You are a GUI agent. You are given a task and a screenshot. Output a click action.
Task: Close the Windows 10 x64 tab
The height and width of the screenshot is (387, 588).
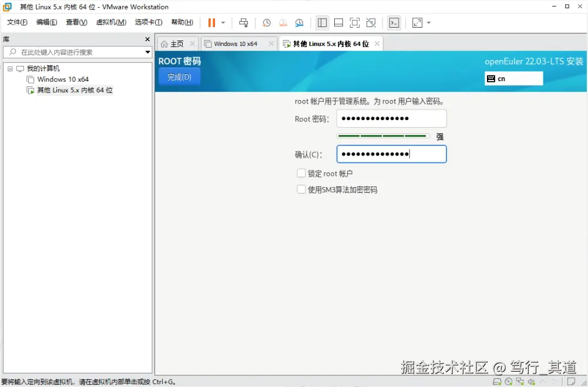[271, 44]
